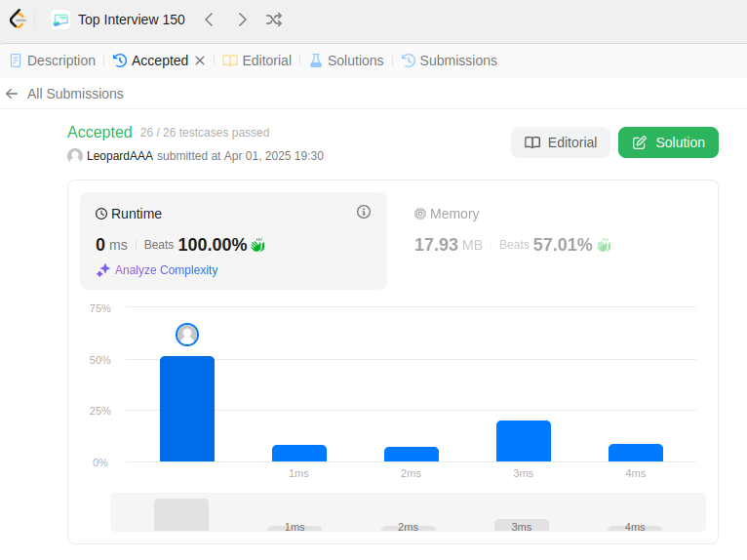Select the Runtime stats panel
The image size is (747, 560).
[x=233, y=241]
